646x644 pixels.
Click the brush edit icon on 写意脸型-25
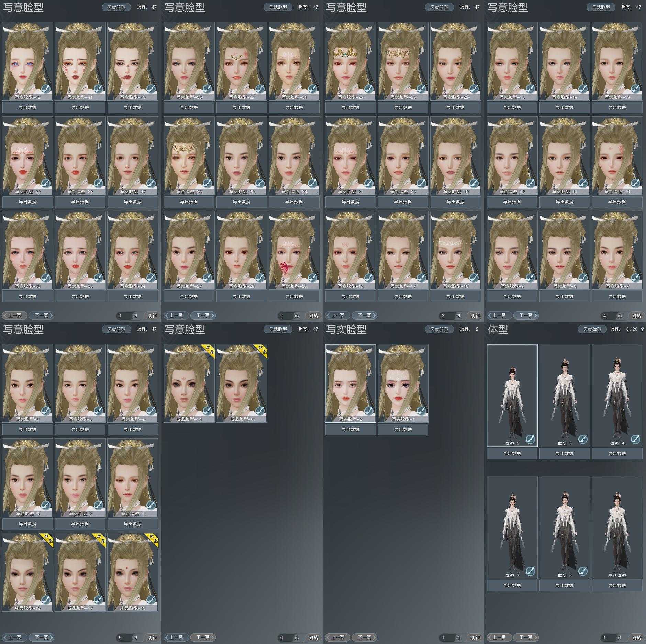coord(312,278)
